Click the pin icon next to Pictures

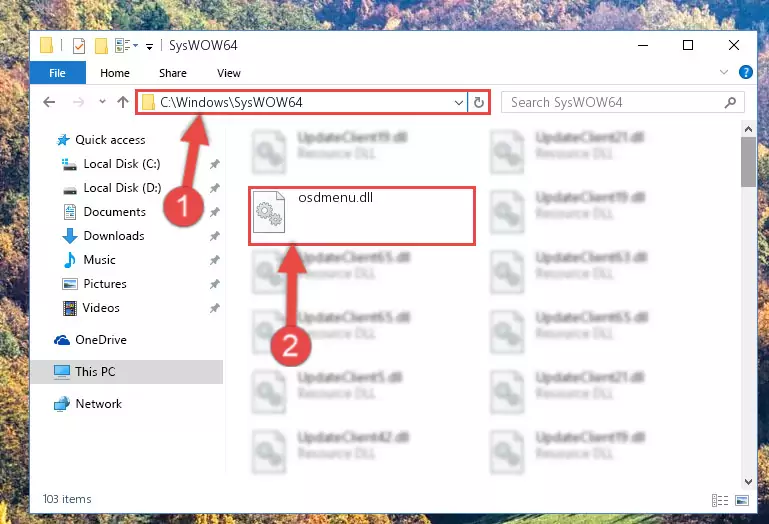214,284
